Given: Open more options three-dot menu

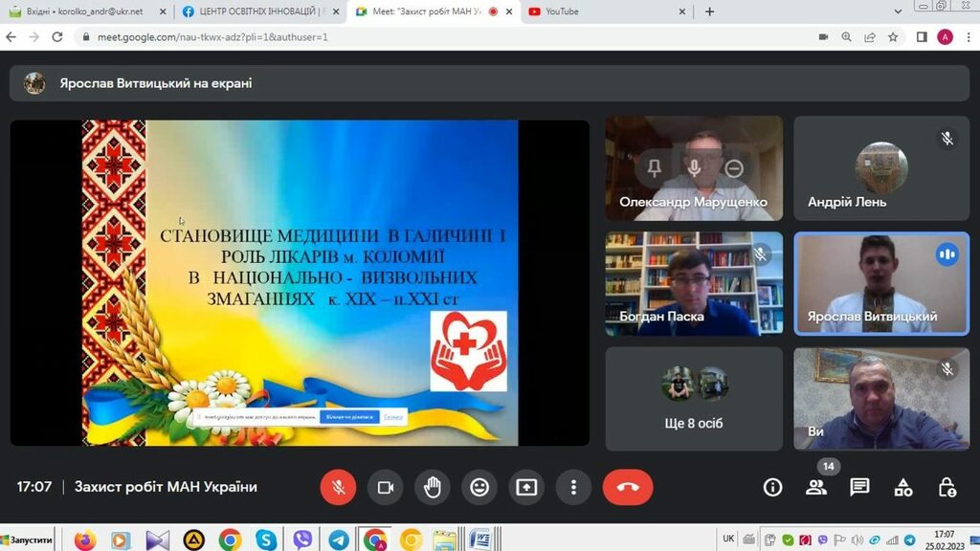Looking at the screenshot, I should tap(573, 487).
